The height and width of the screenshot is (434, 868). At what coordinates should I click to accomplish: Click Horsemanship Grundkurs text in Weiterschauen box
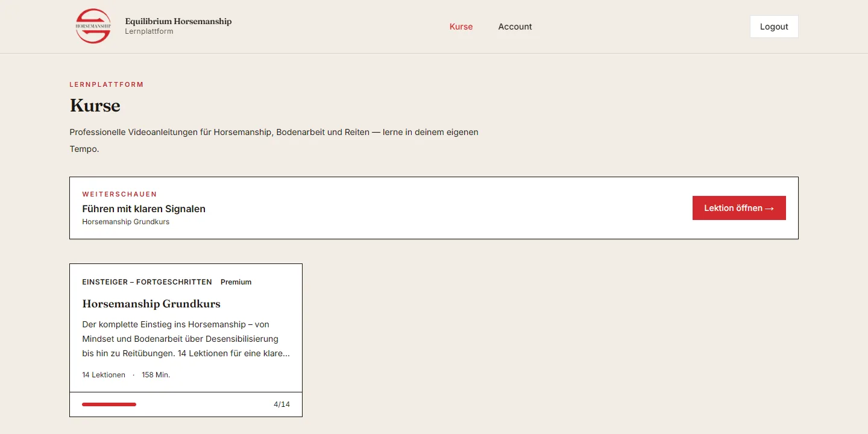(125, 222)
